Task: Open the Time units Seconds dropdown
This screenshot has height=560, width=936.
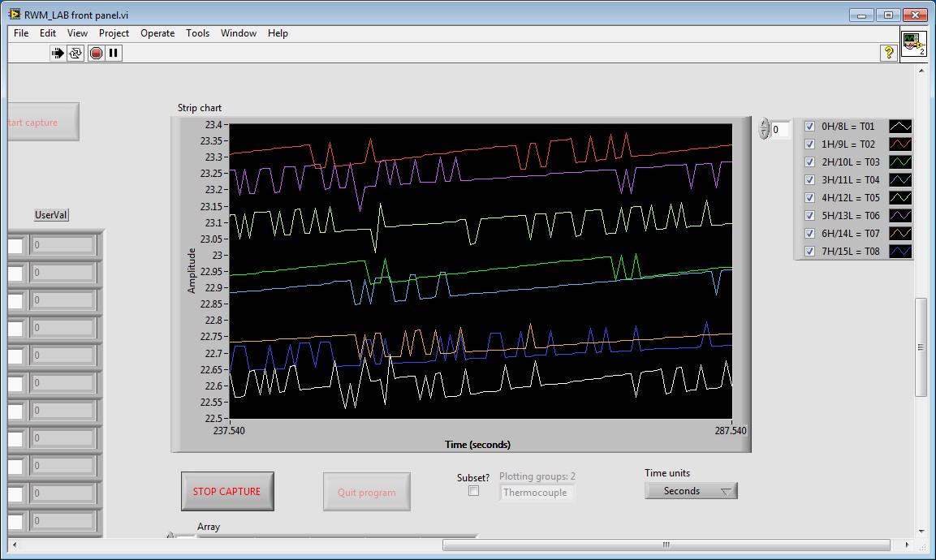Action: [x=691, y=491]
